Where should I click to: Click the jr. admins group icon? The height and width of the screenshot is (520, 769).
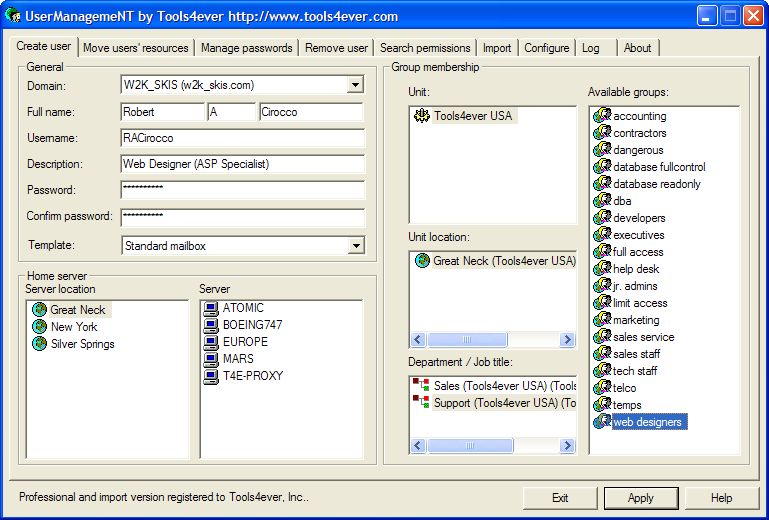tap(602, 286)
